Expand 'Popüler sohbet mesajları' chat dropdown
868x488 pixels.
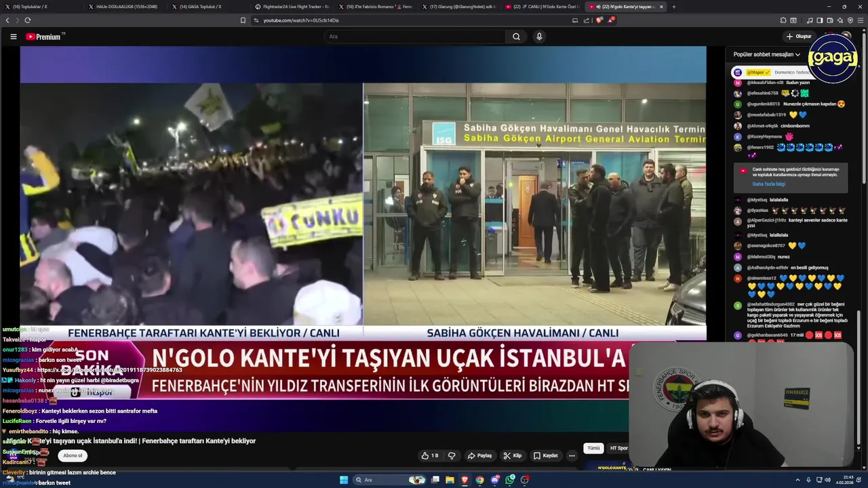(x=767, y=54)
